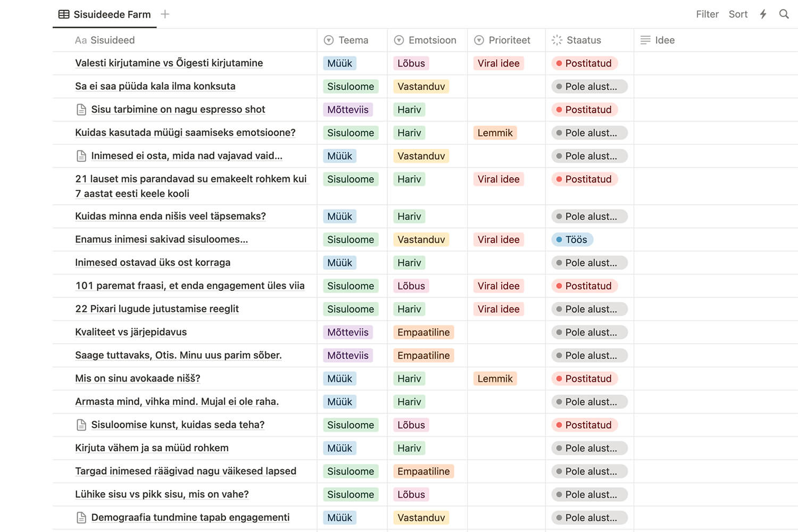Open 21 lauset mis parandavad page
Screen dimensions: 798x532
click(191, 186)
